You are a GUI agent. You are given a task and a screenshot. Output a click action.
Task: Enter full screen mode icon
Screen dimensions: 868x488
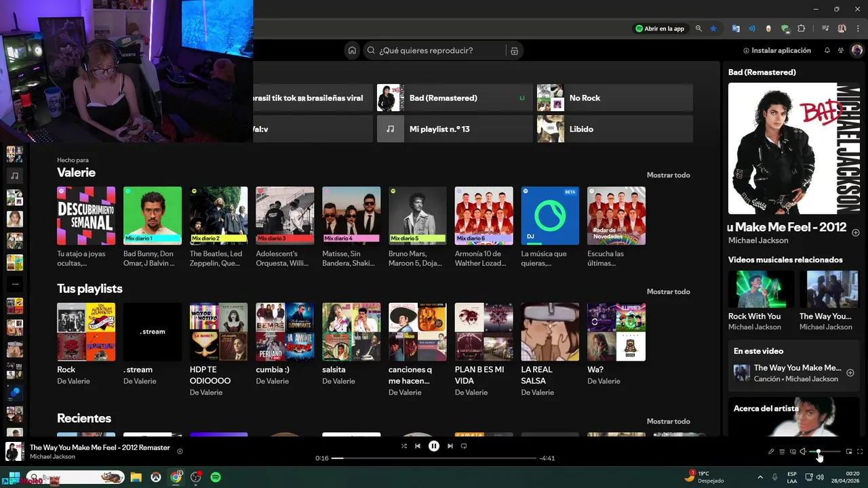pyautogui.click(x=860, y=451)
